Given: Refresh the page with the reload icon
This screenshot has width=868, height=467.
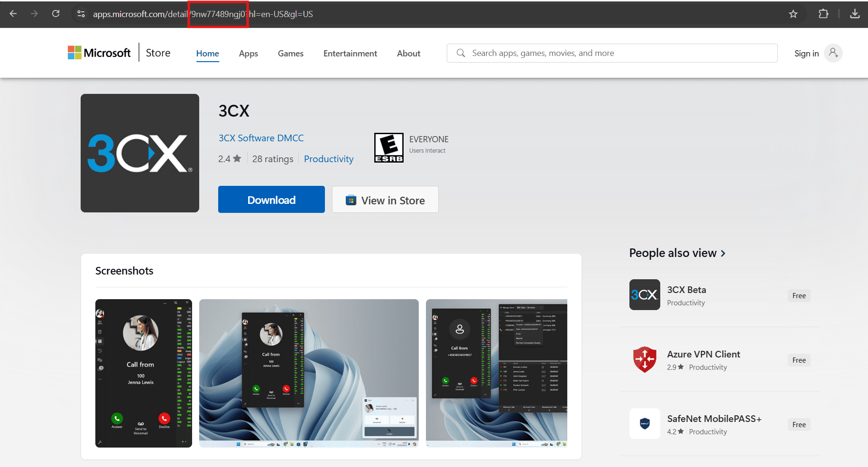Looking at the screenshot, I should coord(55,14).
